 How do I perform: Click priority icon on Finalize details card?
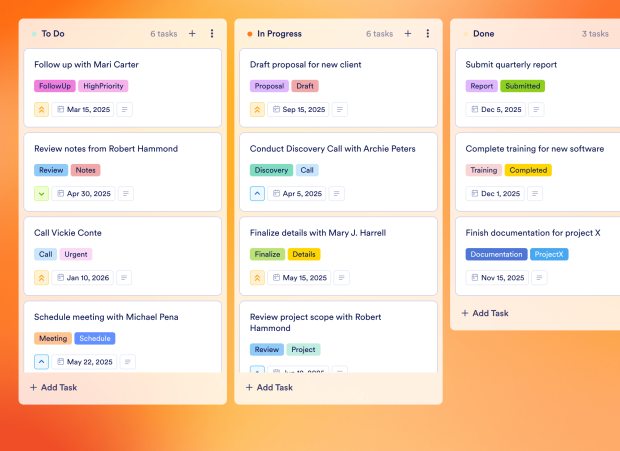[257, 277]
